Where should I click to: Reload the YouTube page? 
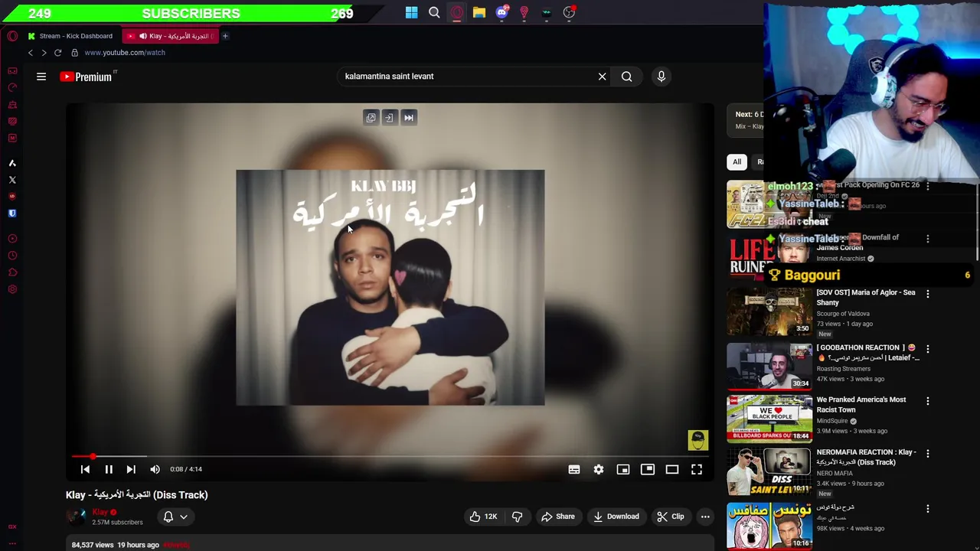(57, 53)
